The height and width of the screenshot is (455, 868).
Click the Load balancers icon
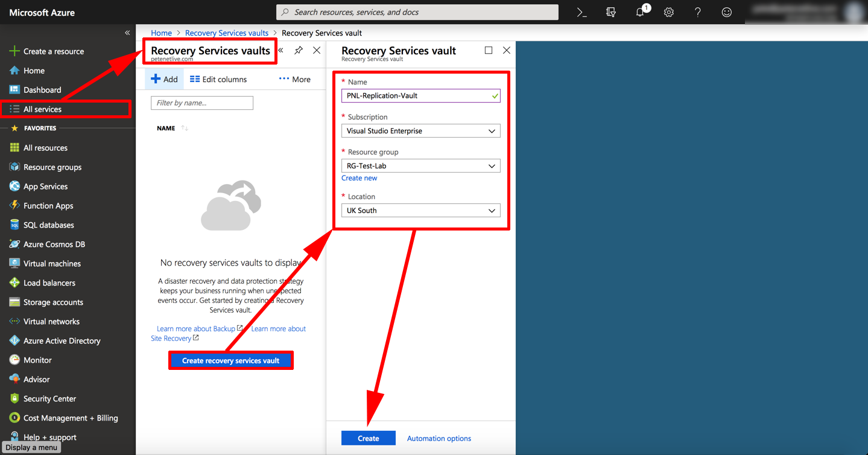click(14, 283)
